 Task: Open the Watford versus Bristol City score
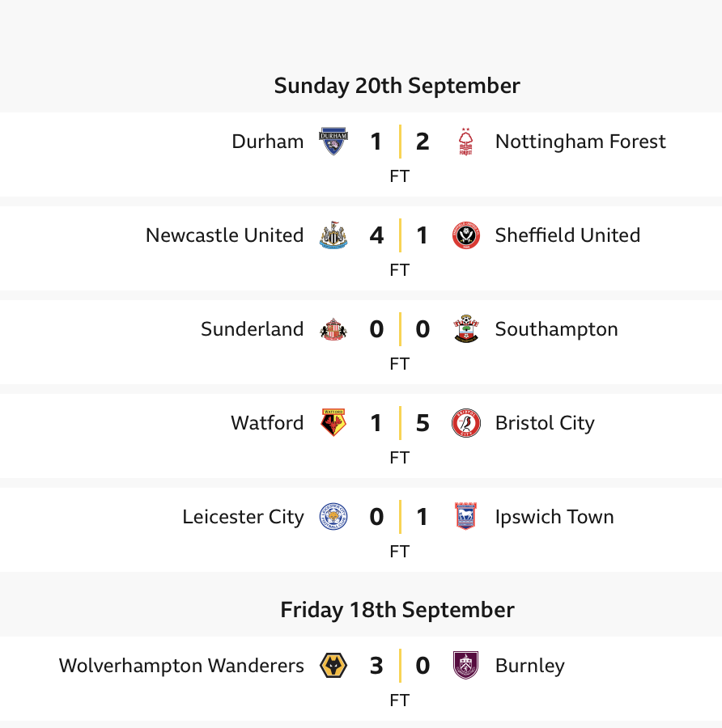coord(400,422)
